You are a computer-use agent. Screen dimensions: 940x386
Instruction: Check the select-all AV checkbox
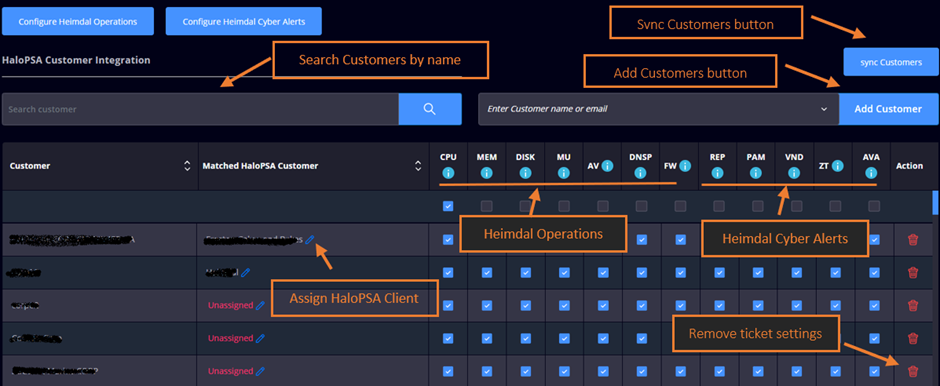click(602, 206)
